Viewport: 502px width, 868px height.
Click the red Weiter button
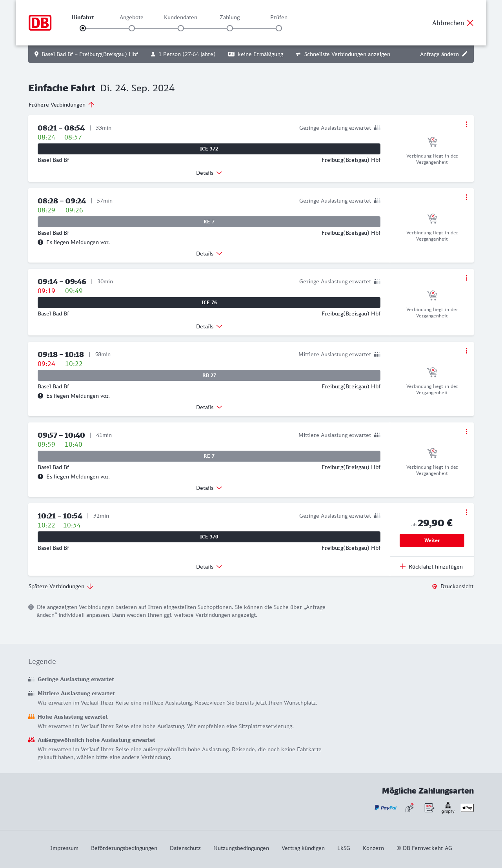click(x=432, y=540)
